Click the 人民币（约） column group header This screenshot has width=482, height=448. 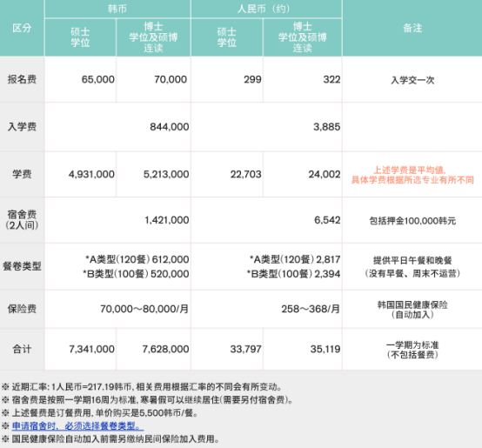click(266, 9)
